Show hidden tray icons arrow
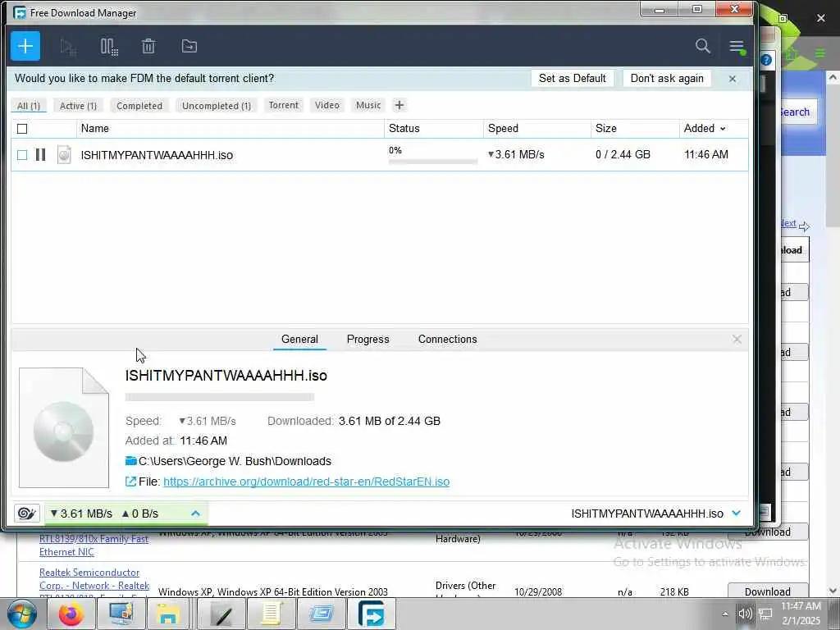This screenshot has height=630, width=840. 725,614
